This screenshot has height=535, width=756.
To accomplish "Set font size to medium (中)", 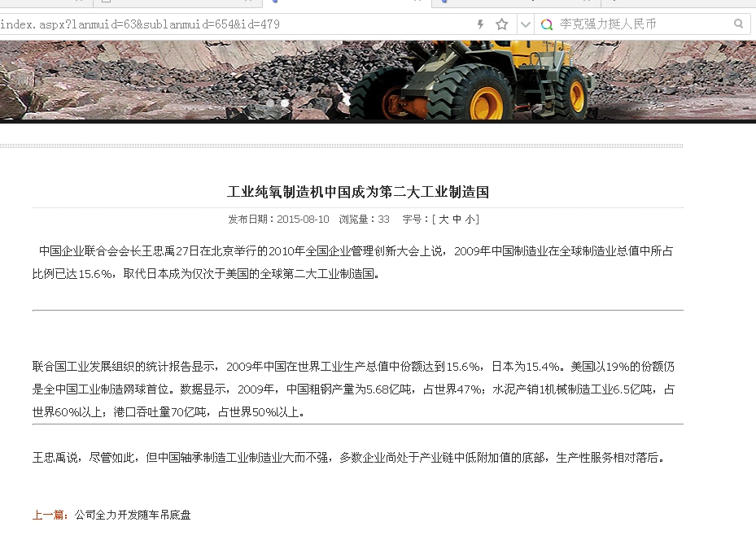I will [457, 220].
